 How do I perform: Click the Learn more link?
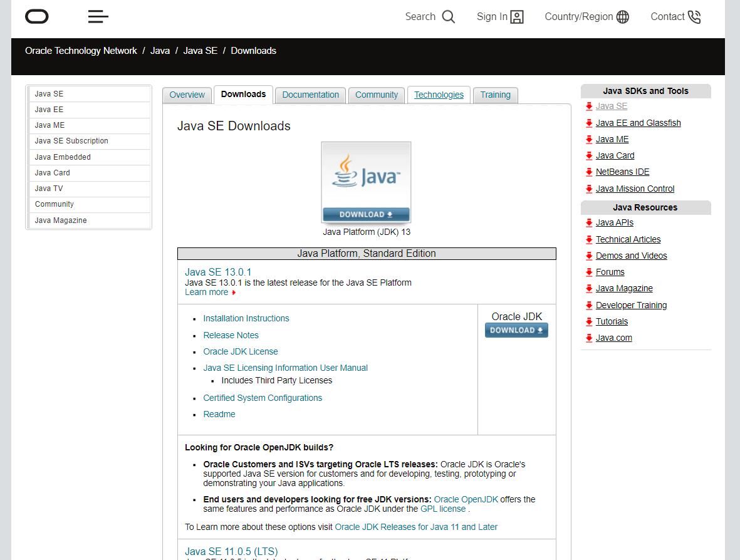coord(206,293)
